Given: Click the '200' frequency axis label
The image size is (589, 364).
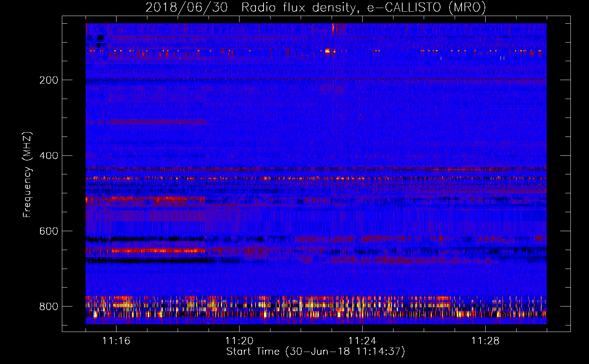Looking at the screenshot, I should [x=49, y=80].
